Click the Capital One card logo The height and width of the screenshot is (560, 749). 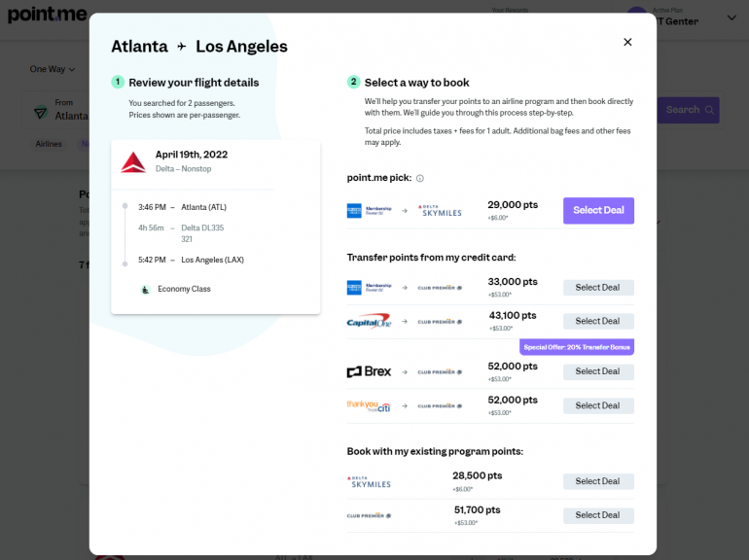tap(369, 321)
